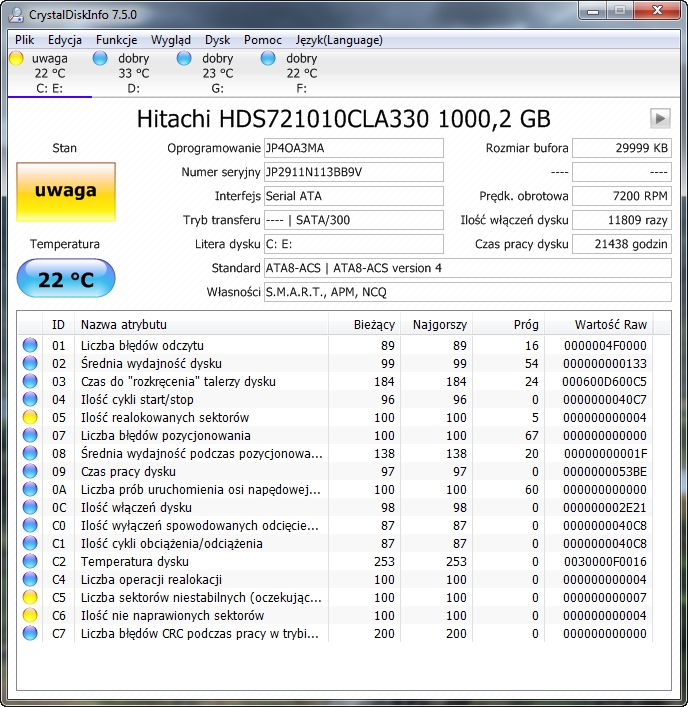Open the Plik menu
The width and height of the screenshot is (688, 707).
tap(24, 40)
